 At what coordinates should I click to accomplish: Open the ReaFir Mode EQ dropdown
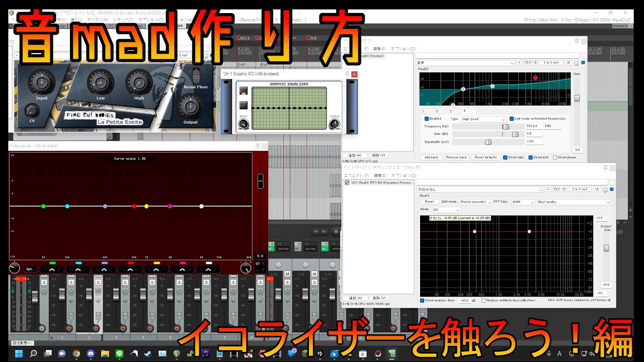[446, 209]
